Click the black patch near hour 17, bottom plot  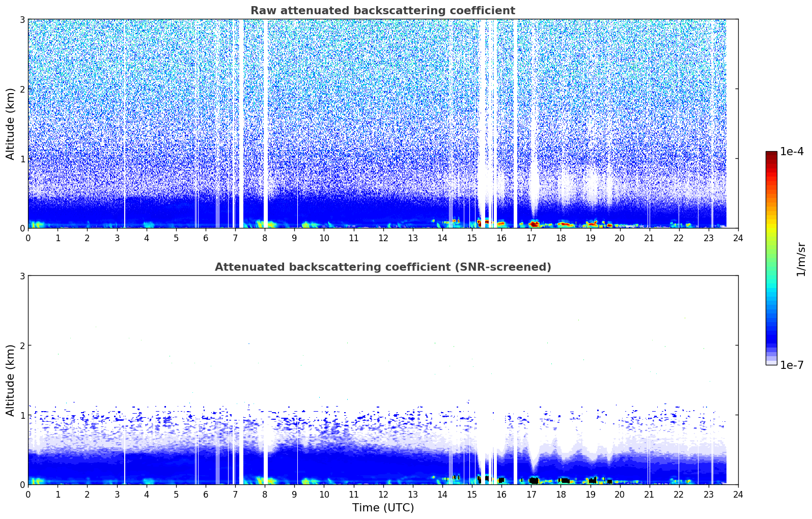[534, 480]
